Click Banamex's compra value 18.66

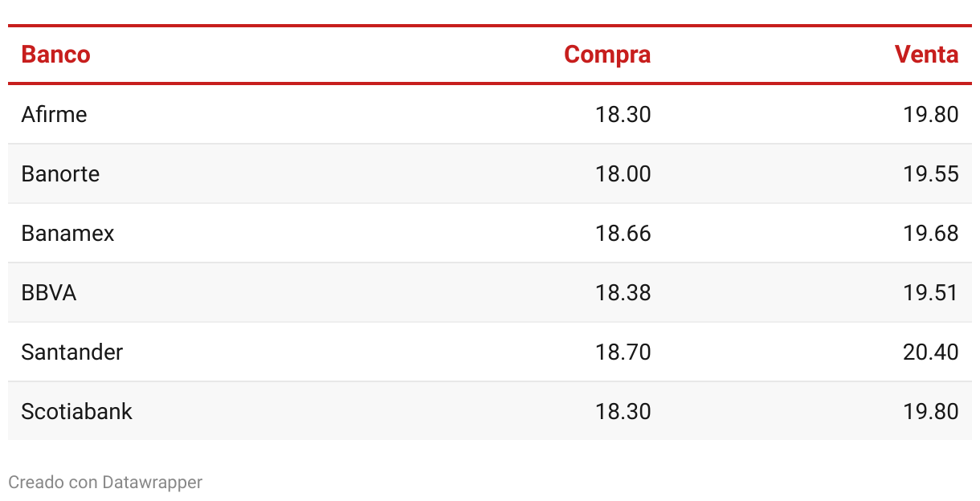click(x=623, y=233)
